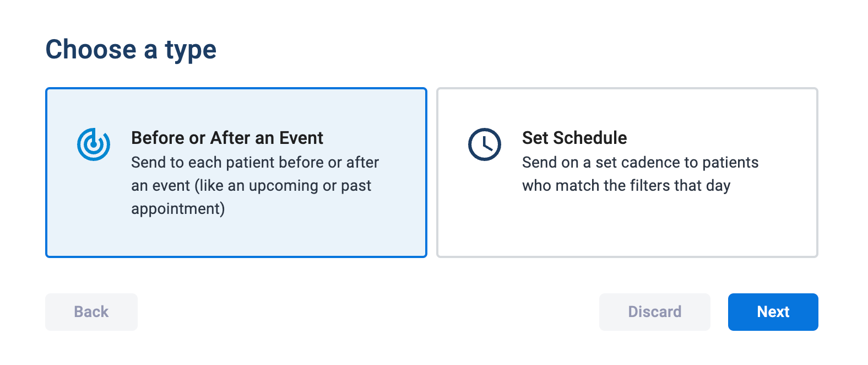Click the grey Discard control near Next
Image resolution: width=868 pixels, height=365 pixels.
pos(654,312)
